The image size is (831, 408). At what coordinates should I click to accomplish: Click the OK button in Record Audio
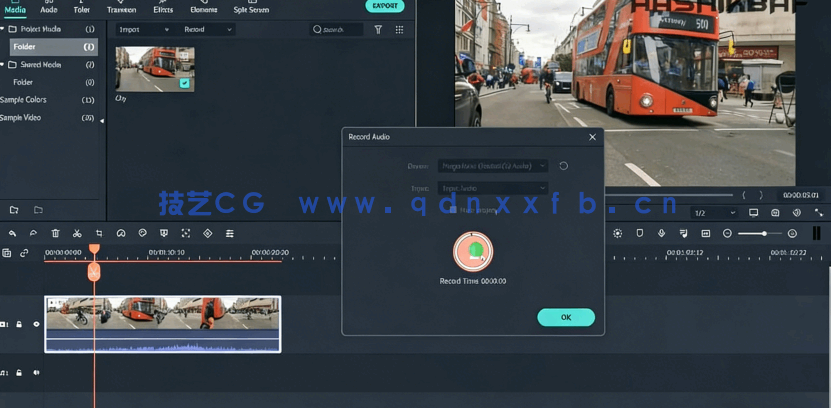566,317
